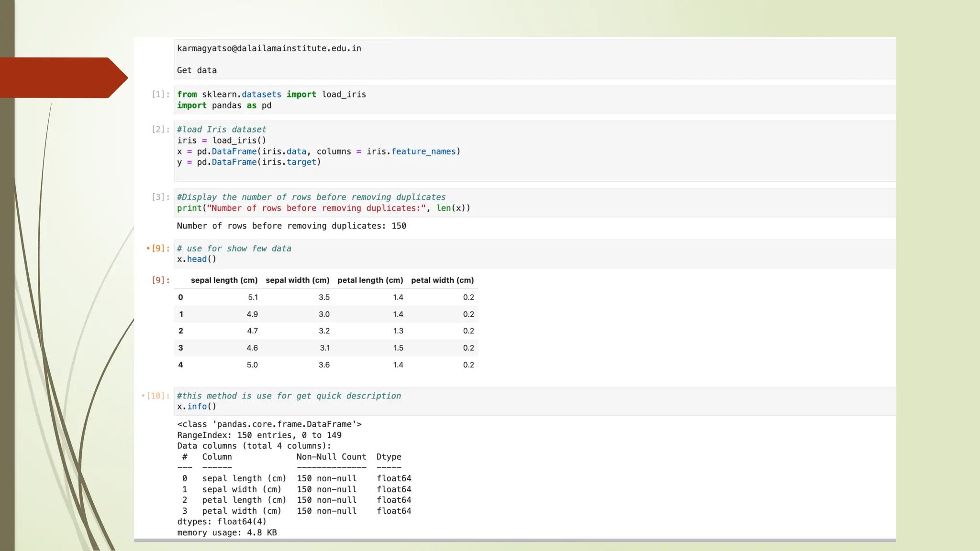Click the x.info() code cell
Viewport: 980px width, 551px height.
tap(197, 407)
